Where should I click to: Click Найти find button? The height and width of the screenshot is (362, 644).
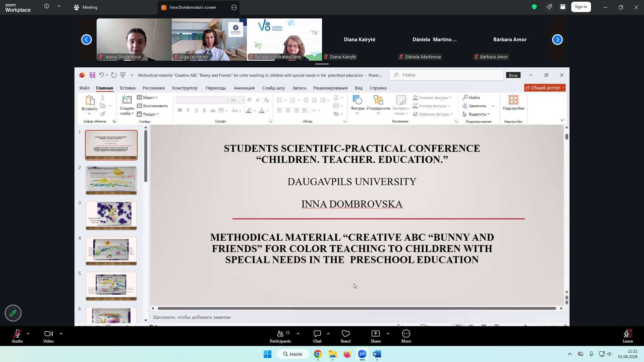click(x=472, y=98)
